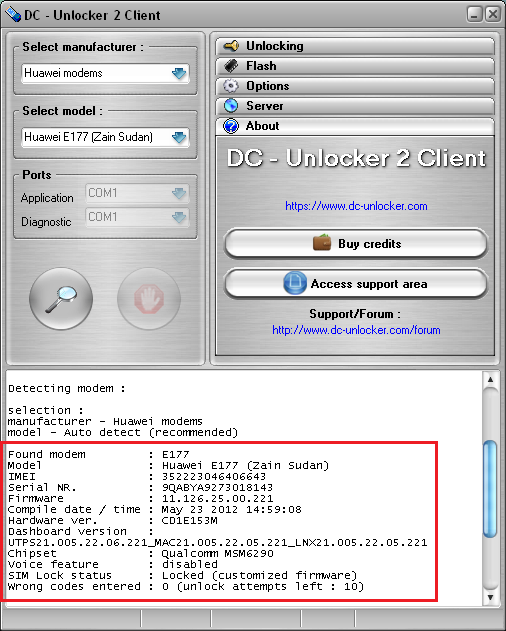506x631 pixels.
Task: Click the 'Found modem : E177' line
Action: [99, 454]
